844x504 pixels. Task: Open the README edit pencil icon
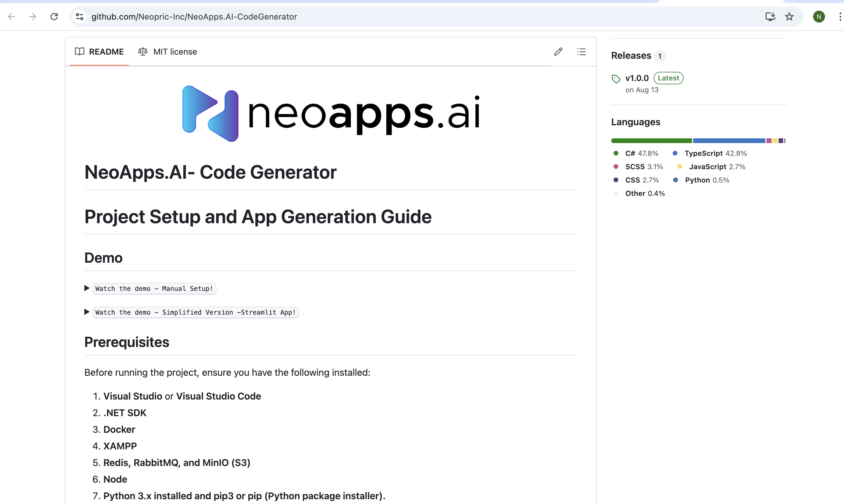click(558, 52)
